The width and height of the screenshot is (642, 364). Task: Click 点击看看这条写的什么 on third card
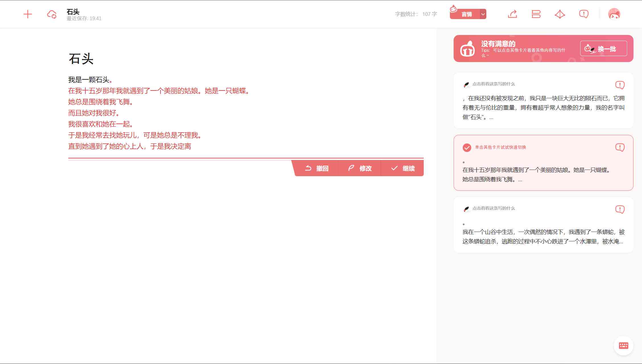(493, 208)
